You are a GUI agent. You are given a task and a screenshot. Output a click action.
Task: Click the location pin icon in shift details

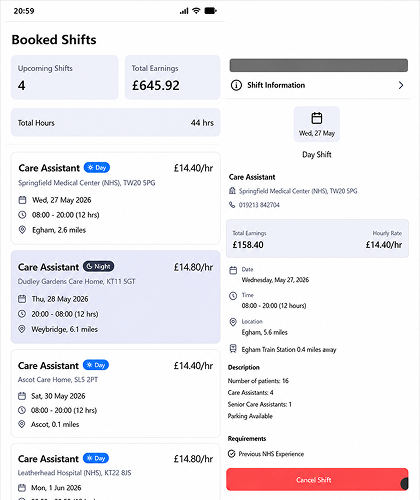[x=233, y=322]
